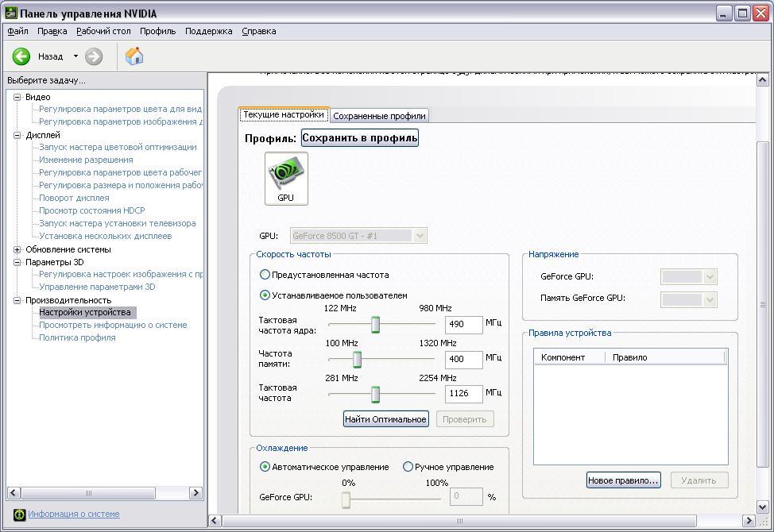Select Автоматическое управление cooling option
This screenshot has height=532, width=774.
point(265,467)
